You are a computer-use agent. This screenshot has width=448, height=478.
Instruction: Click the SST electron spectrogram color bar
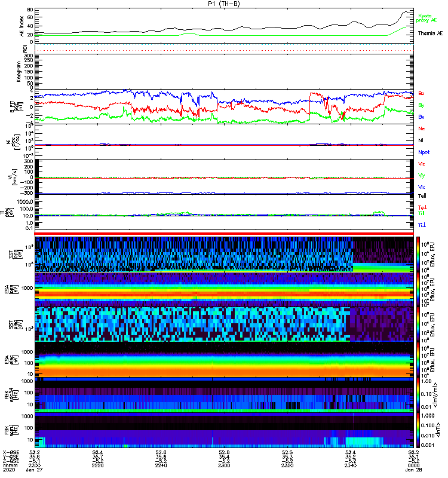click(418, 324)
